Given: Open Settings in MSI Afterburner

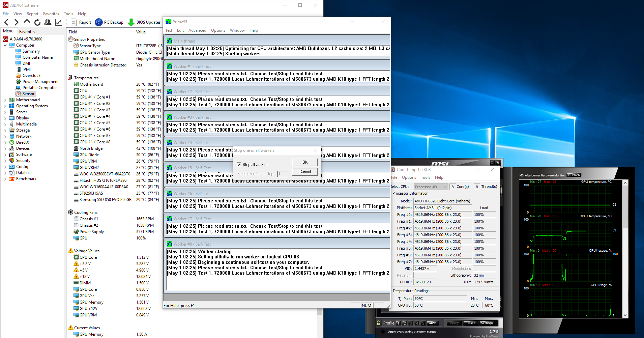Looking at the screenshot, I should click(x=487, y=323).
